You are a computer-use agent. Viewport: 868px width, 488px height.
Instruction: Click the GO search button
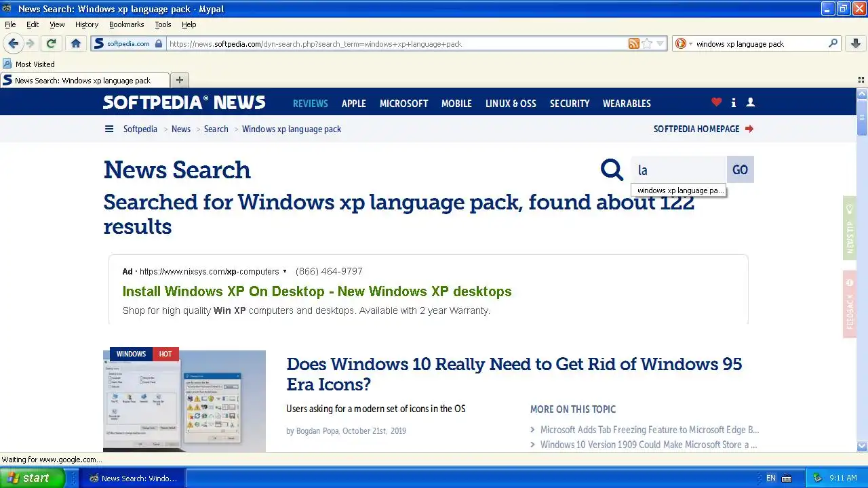[x=740, y=169]
